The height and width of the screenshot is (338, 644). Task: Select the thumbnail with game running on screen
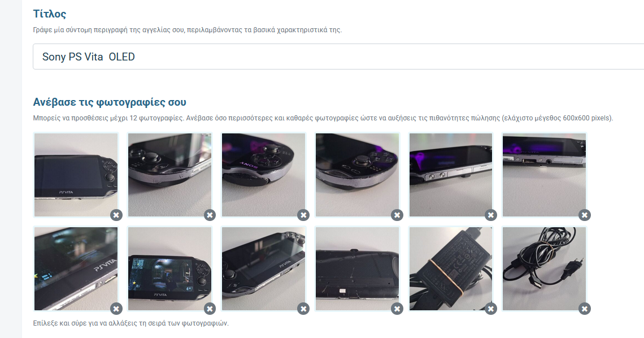(169, 269)
